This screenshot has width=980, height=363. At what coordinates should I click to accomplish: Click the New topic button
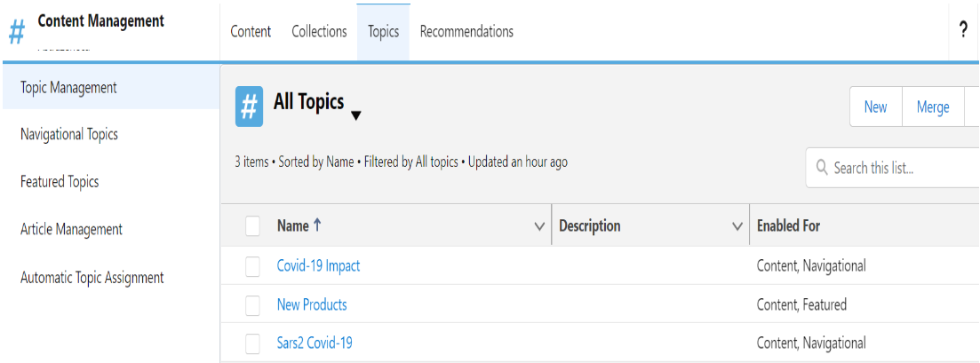click(875, 107)
